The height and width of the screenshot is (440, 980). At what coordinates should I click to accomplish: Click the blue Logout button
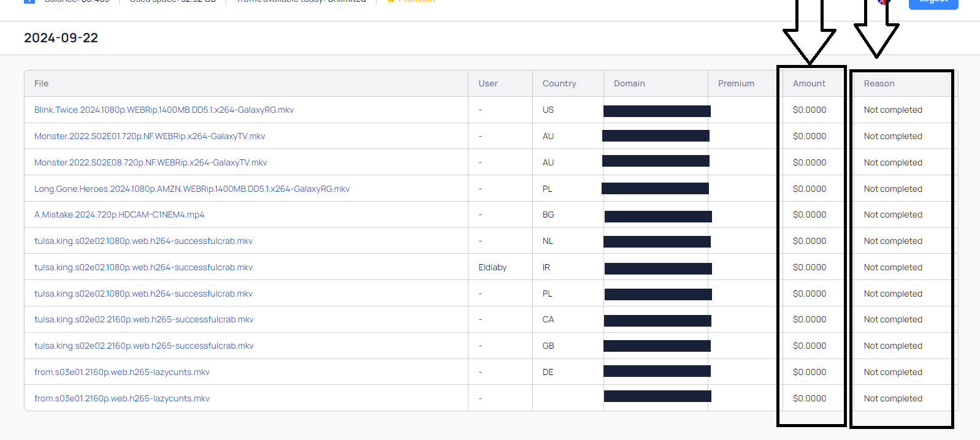(x=933, y=2)
